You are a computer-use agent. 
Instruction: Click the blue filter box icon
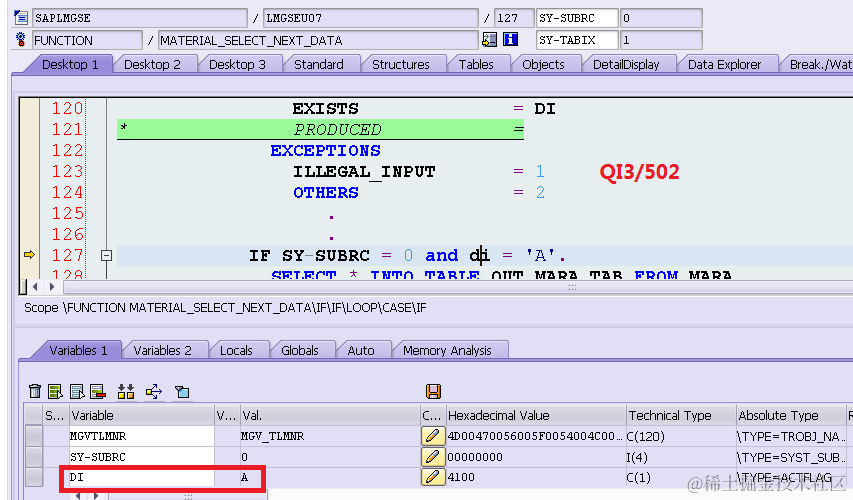click(182, 391)
